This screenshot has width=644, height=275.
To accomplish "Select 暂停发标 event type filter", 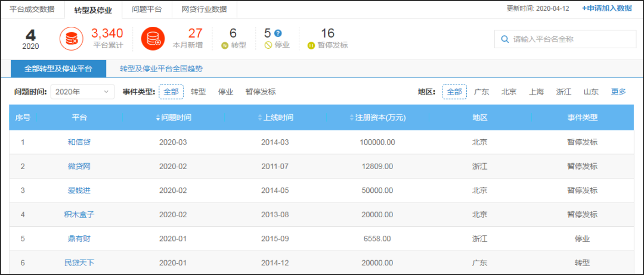I will [x=261, y=92].
